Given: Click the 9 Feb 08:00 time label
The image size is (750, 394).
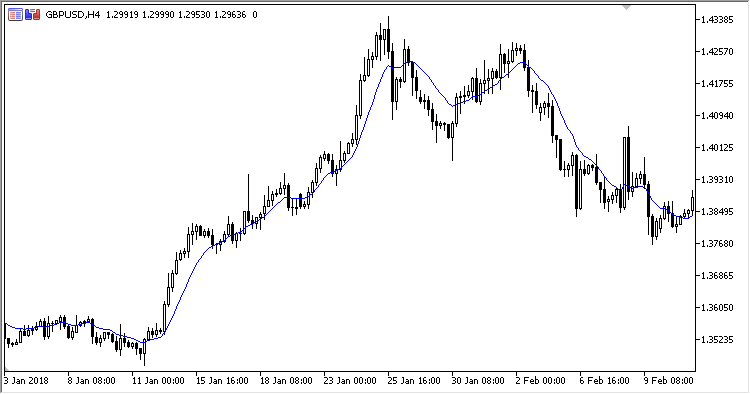Looking at the screenshot, I should tap(669, 381).
